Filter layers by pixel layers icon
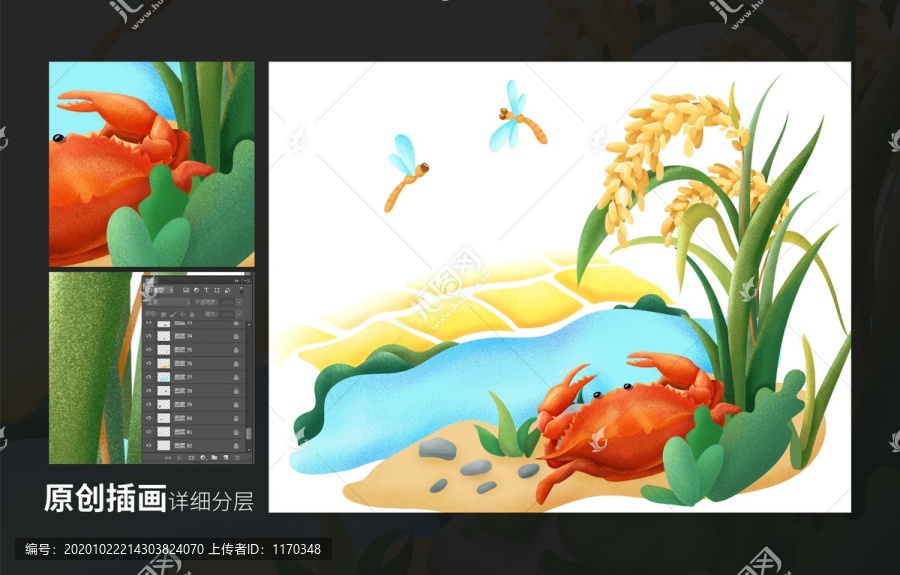This screenshot has width=900, height=575. tap(186, 290)
